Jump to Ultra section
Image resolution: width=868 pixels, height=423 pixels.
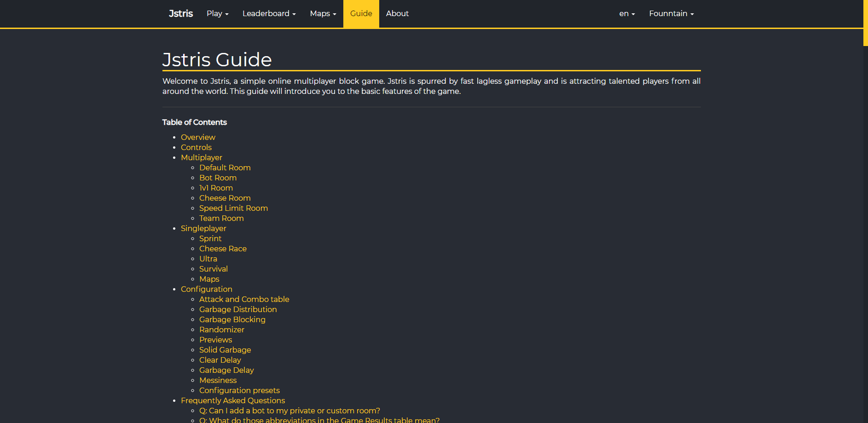[208, 259]
